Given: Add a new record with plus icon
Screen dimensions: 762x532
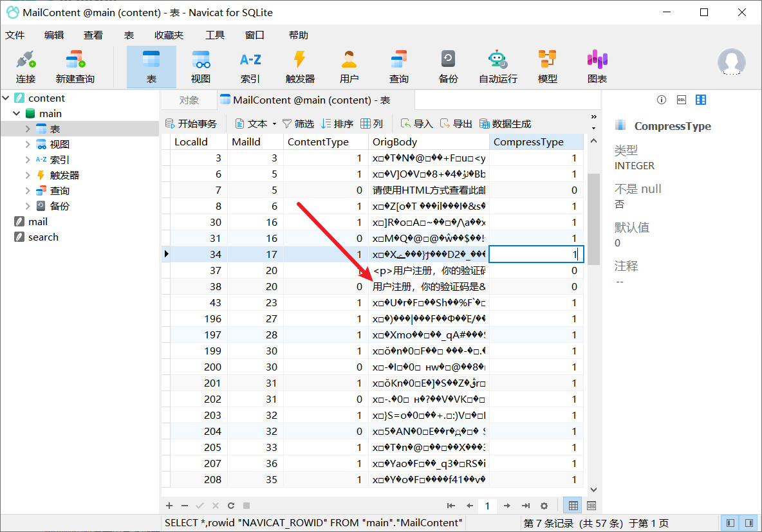Looking at the screenshot, I should point(169,506).
